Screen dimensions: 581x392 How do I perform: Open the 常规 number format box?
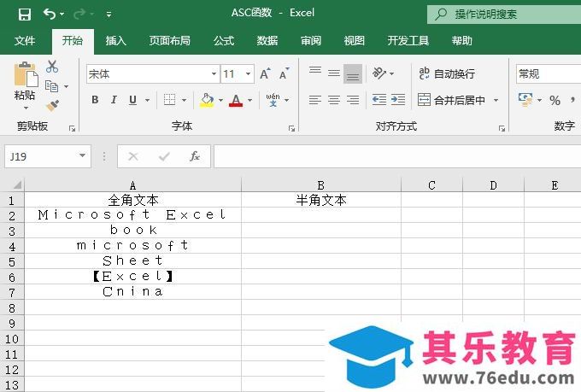coord(549,73)
